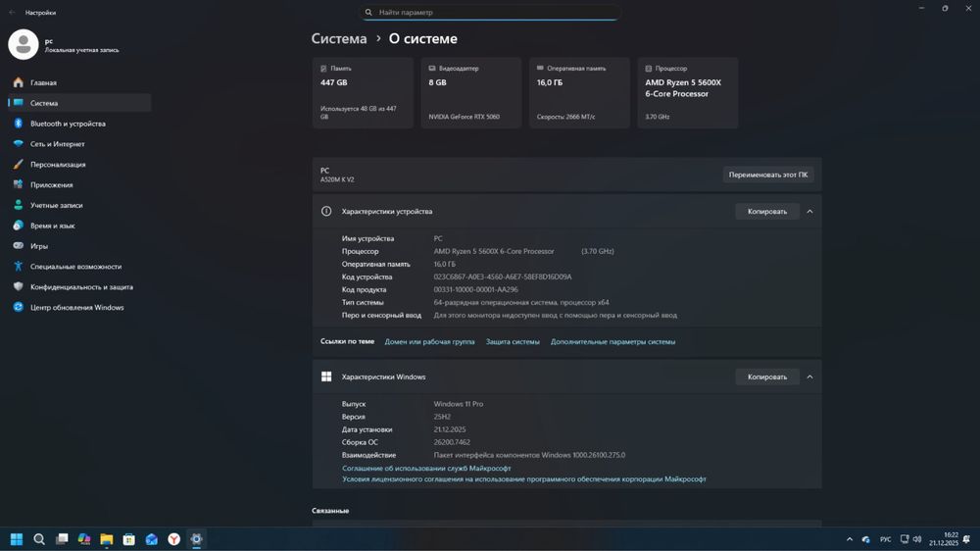Screen dimensions: 980x551
Task: Open the Bluetooth и устройства icon in sidebar
Action: (x=18, y=124)
